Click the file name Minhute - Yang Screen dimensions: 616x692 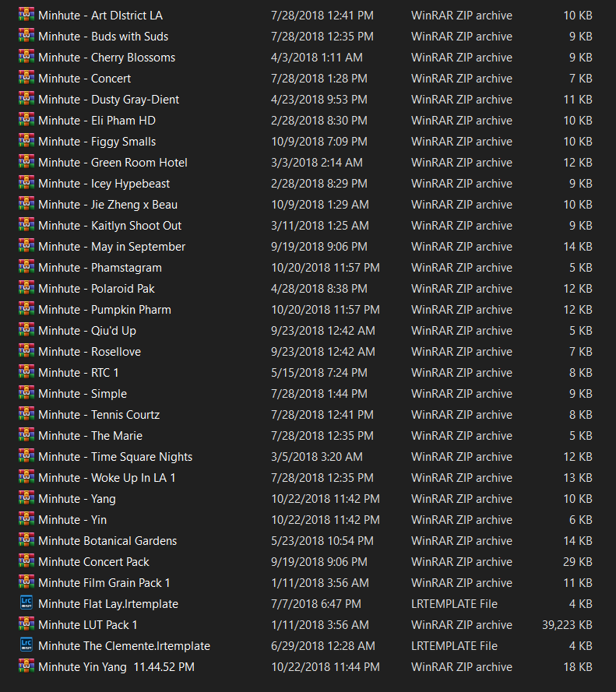tap(77, 499)
